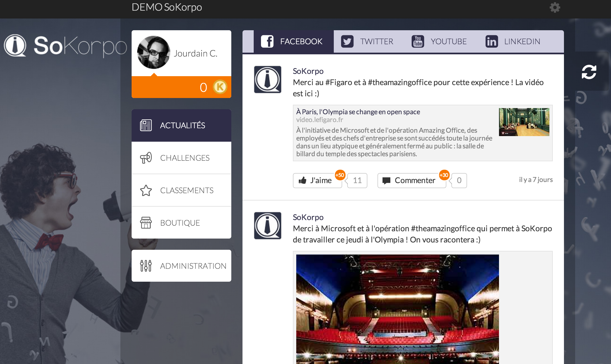Click the Boutique shop storefront icon
The width and height of the screenshot is (611, 364).
(146, 223)
